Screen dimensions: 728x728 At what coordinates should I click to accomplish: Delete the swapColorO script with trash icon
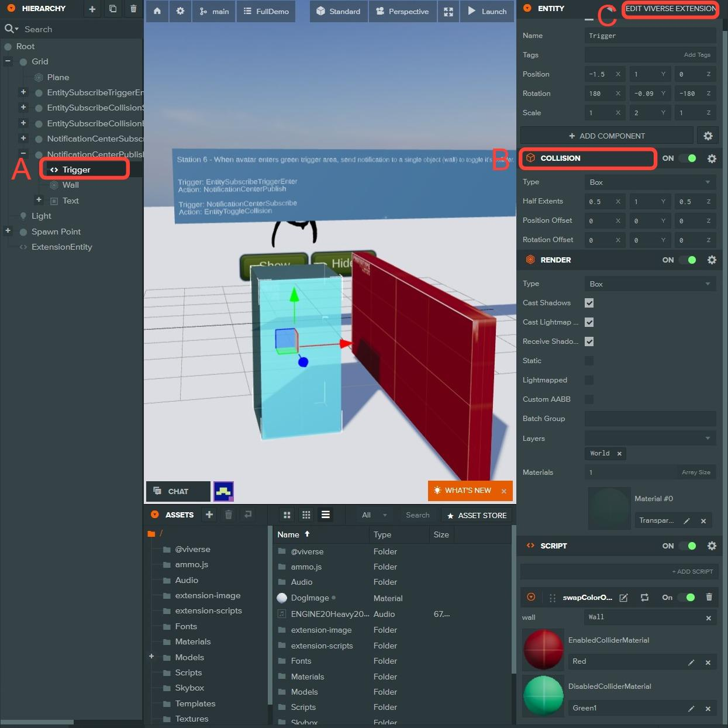point(709,597)
